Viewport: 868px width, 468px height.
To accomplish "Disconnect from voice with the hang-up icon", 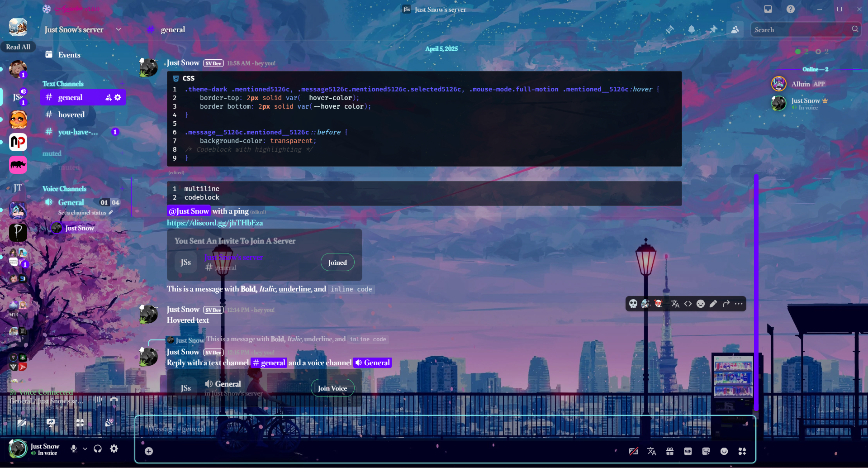I will pyautogui.click(x=114, y=400).
